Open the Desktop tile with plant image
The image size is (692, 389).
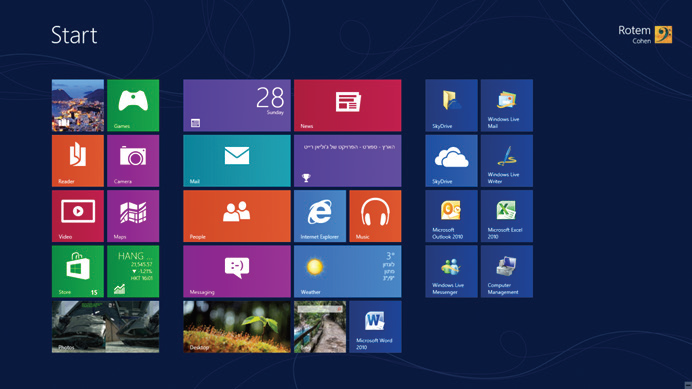pos(237,327)
